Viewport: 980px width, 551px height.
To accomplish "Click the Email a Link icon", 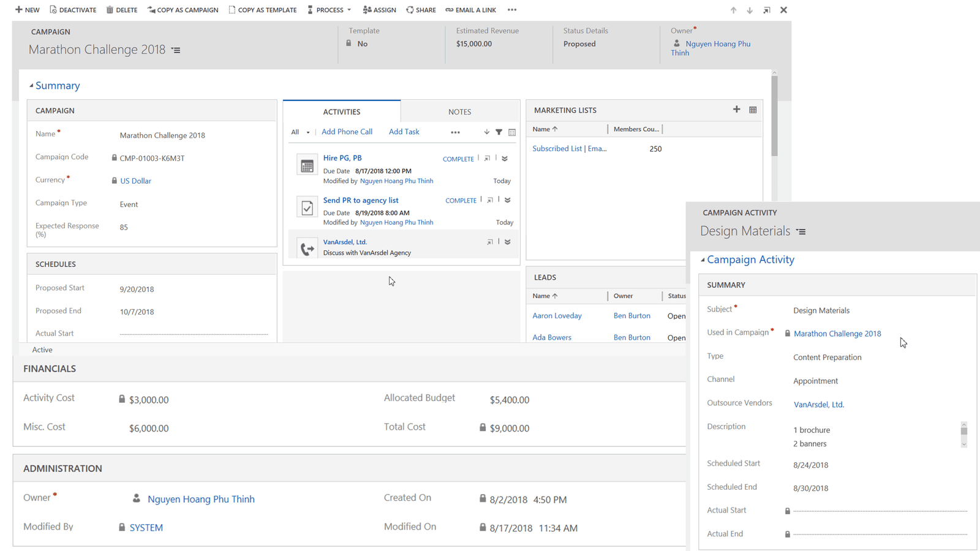I will (450, 10).
